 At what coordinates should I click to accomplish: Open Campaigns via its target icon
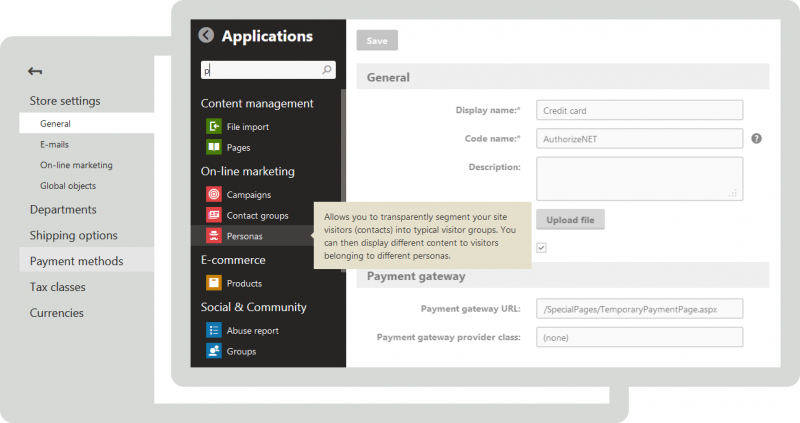coord(214,194)
